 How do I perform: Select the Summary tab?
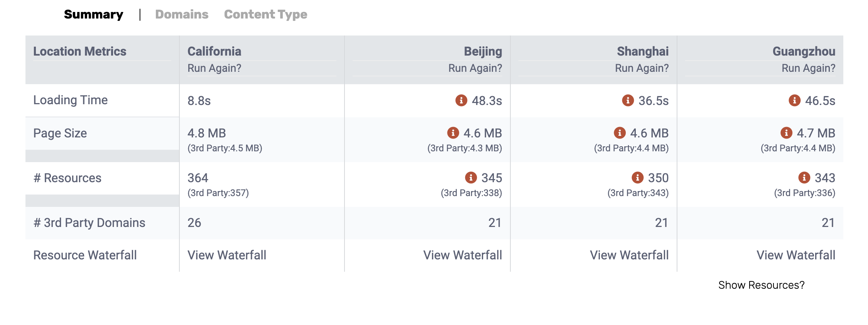coord(93,15)
